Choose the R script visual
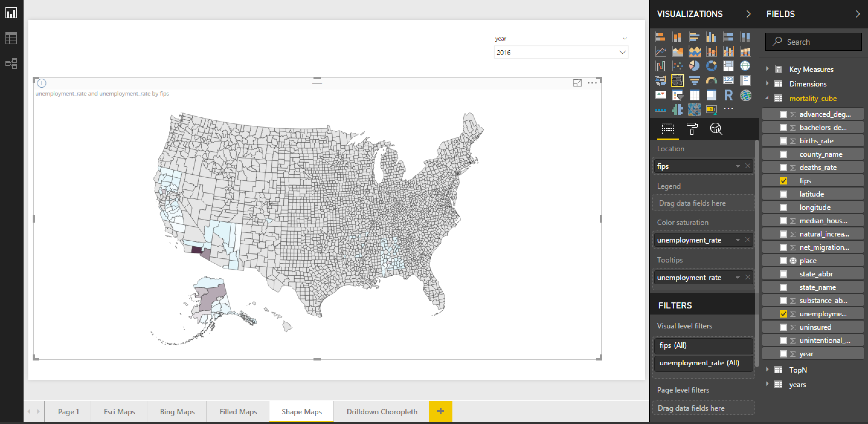This screenshot has width=868, height=424. click(728, 96)
